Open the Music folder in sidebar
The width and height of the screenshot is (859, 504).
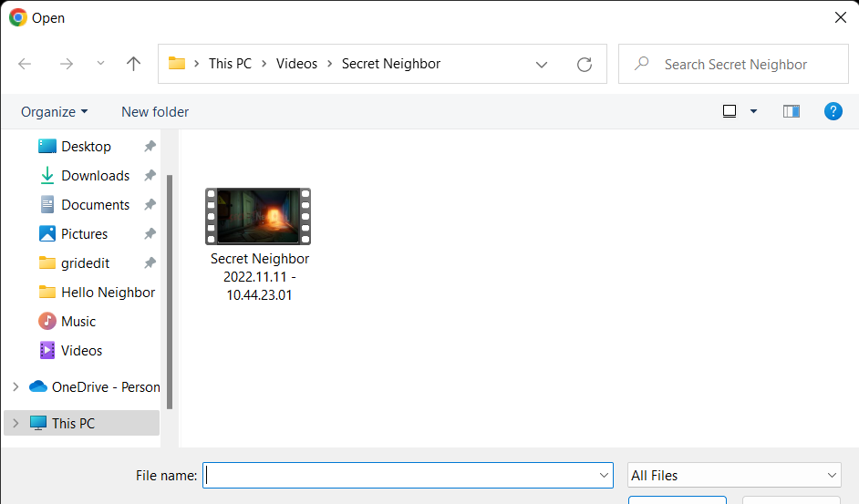78,322
